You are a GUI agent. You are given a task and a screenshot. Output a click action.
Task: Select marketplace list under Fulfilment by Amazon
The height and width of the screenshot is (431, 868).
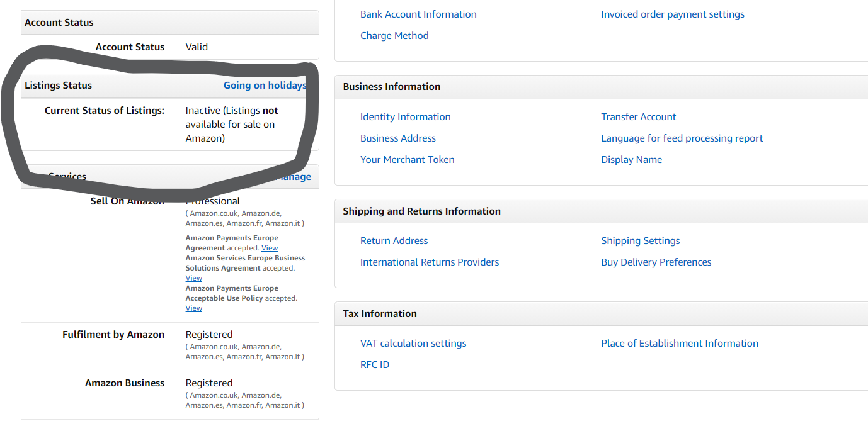coord(245,352)
